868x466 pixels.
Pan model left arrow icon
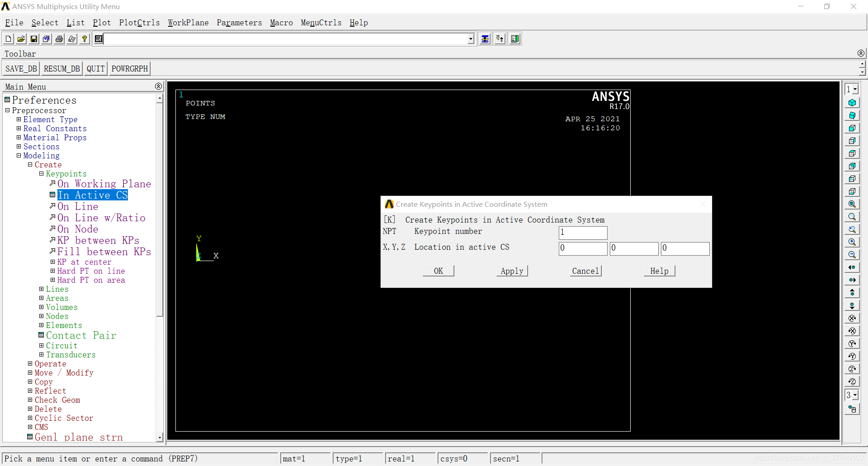point(852,267)
